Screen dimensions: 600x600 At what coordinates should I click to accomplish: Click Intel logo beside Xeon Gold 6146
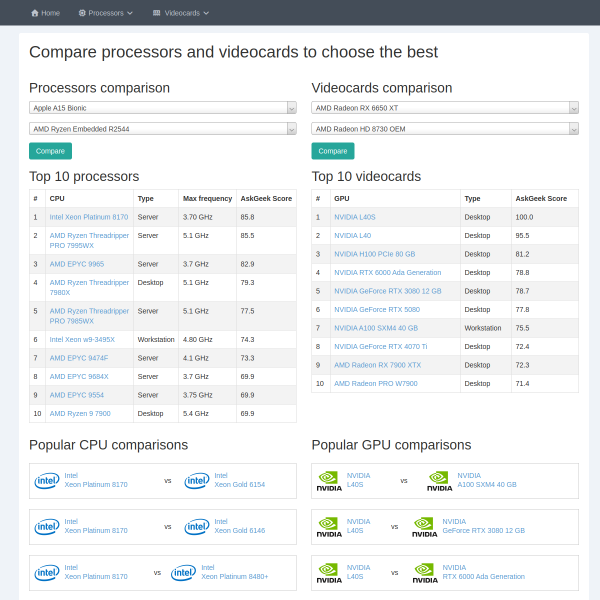(197, 527)
